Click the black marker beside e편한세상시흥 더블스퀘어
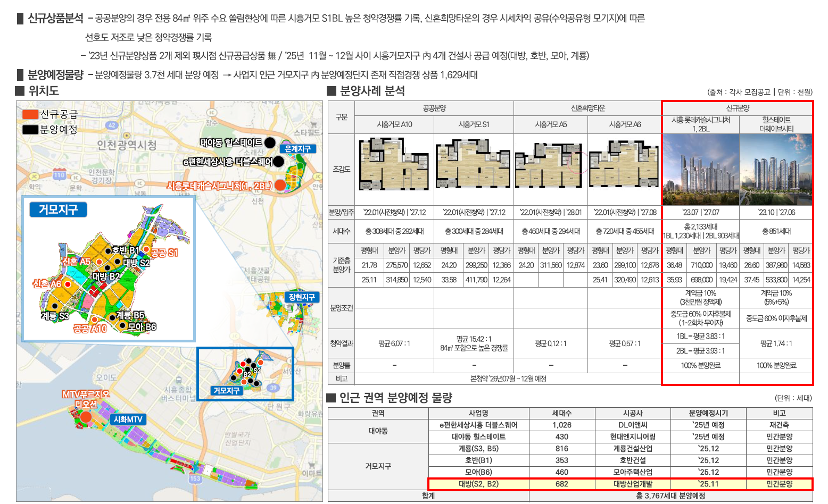This screenshot has height=504, width=828. point(278,161)
